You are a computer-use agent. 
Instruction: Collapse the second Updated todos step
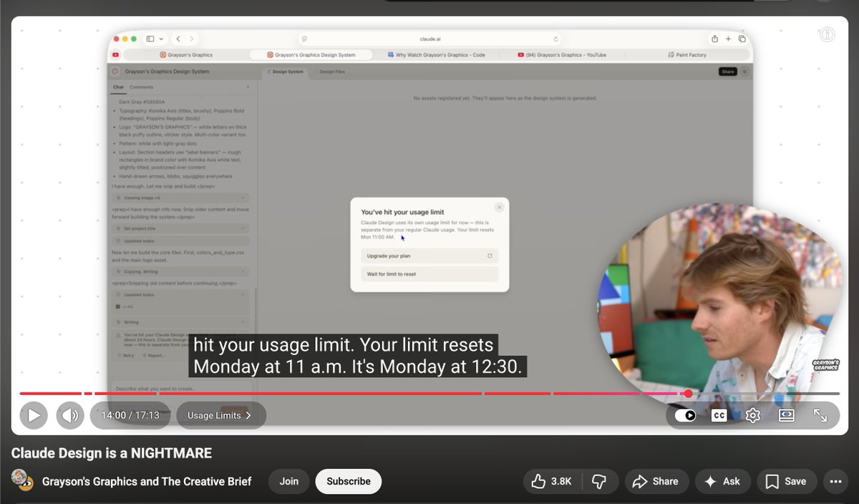tap(180, 295)
